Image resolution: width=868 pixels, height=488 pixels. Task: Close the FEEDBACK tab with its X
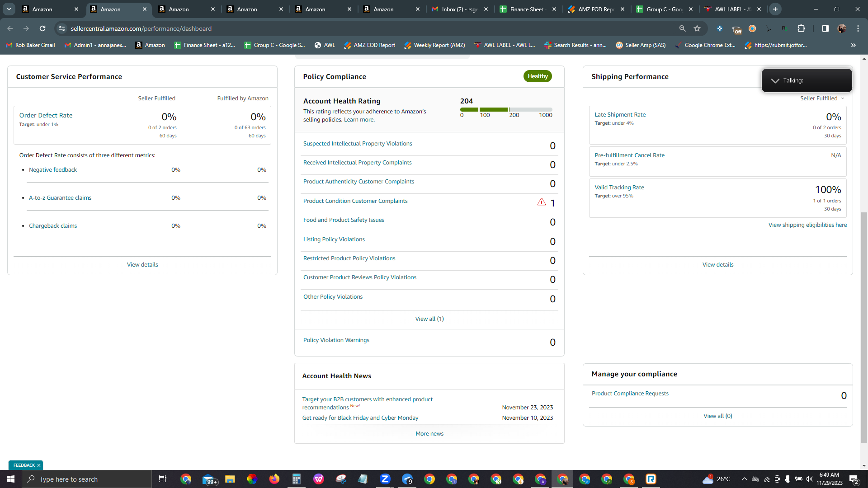click(39, 465)
